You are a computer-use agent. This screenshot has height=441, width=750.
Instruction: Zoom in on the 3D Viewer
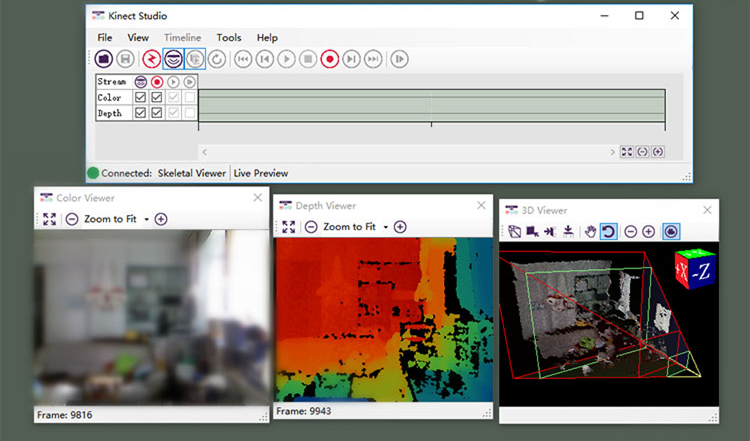[649, 232]
